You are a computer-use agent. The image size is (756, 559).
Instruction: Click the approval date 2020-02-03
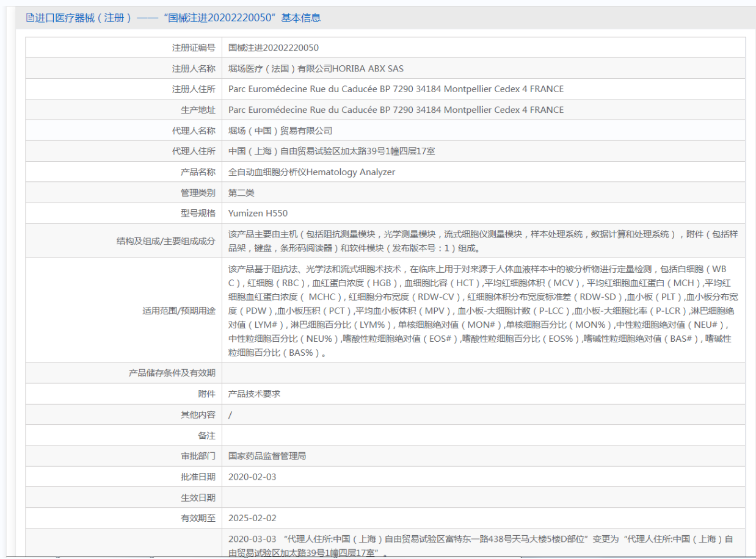click(x=252, y=477)
